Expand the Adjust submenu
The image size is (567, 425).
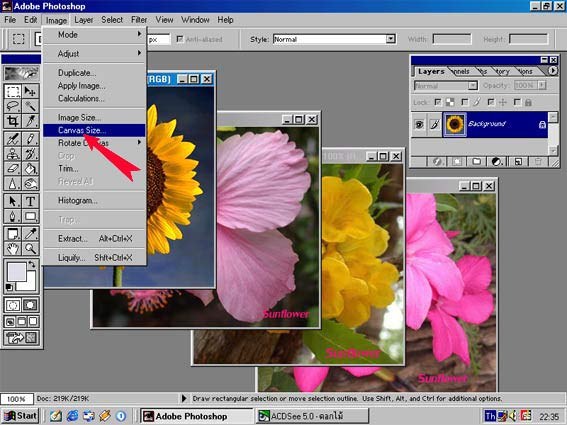[x=94, y=54]
